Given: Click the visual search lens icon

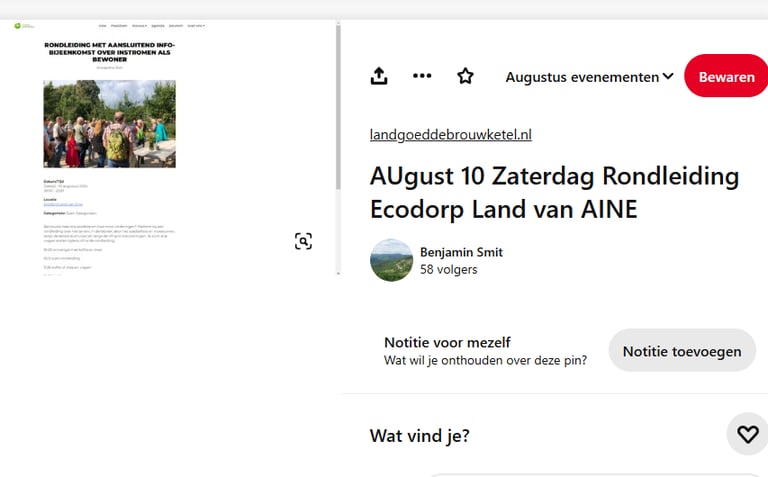Looking at the screenshot, I should [303, 241].
